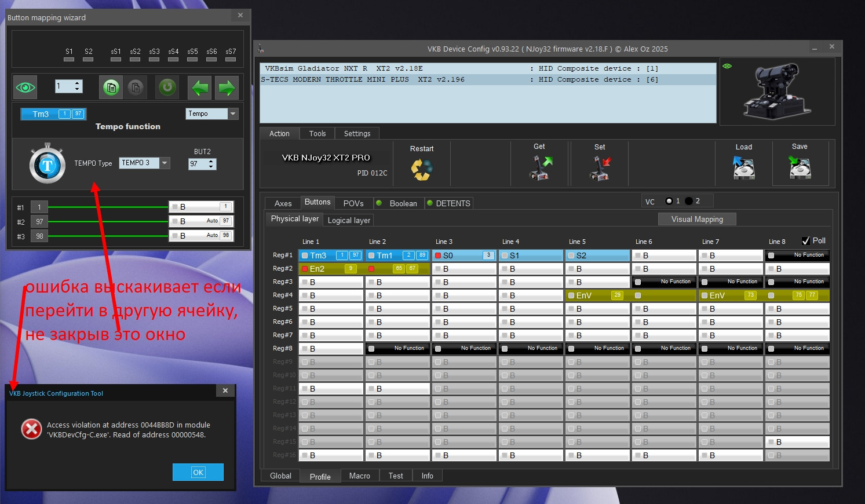This screenshot has width=865, height=504.
Task: Select the Tm3 button cell in Reg#1
Action: tap(331, 255)
